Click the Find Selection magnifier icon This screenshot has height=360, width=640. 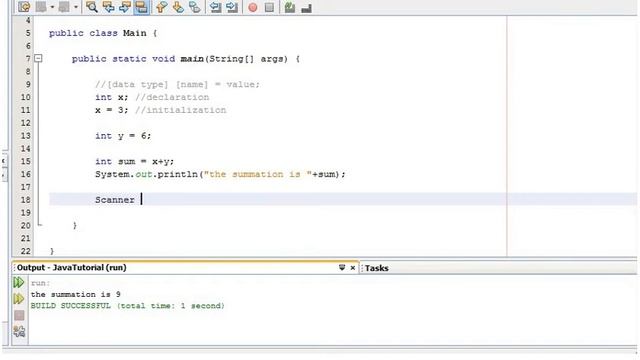tap(92, 7)
